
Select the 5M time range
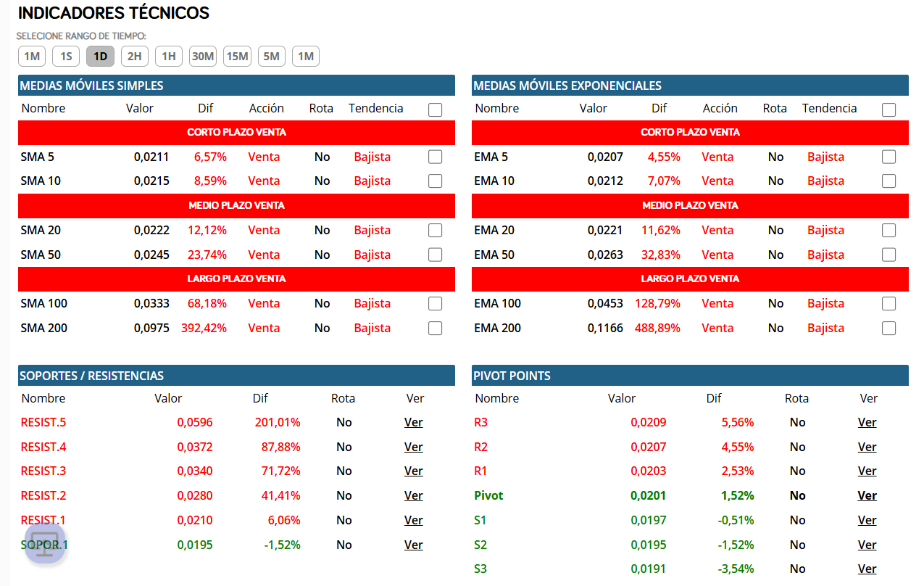(272, 56)
